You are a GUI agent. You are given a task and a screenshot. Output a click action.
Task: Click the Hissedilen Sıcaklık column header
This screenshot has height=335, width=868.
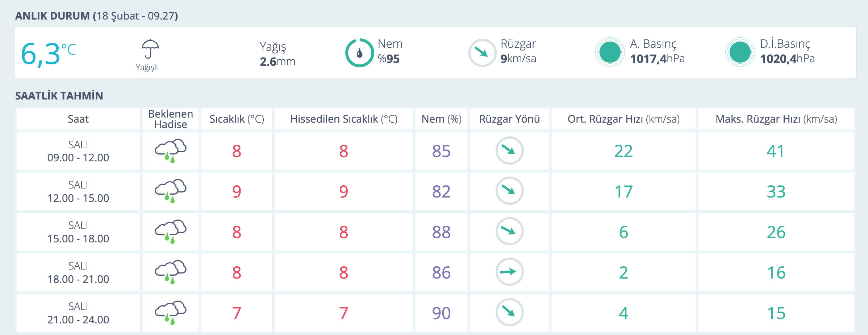tap(343, 119)
